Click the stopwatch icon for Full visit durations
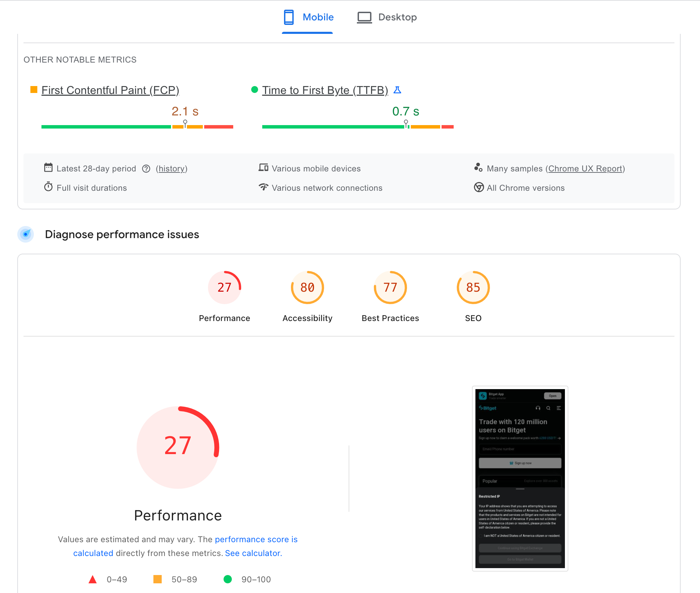 pyautogui.click(x=49, y=187)
